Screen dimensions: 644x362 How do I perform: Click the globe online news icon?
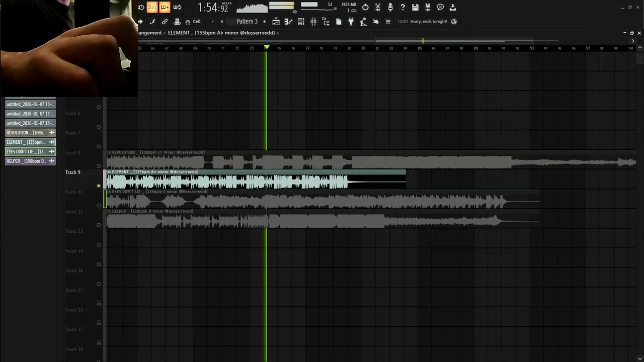[454, 22]
